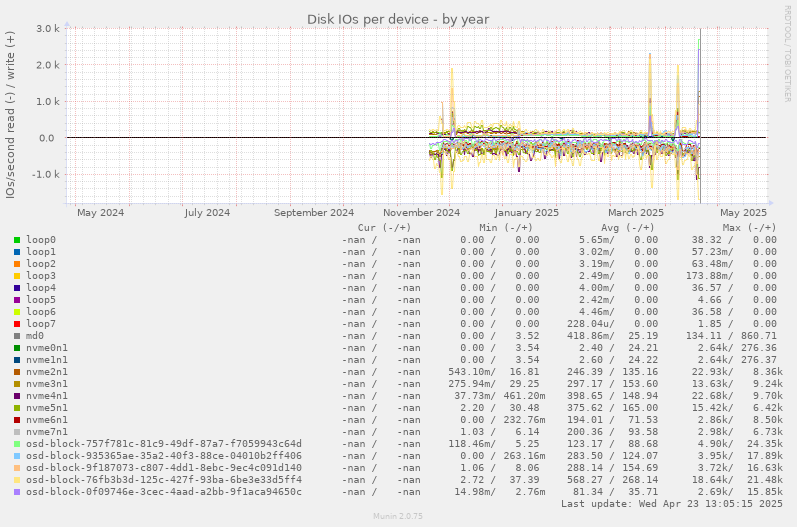Click the Last update timestamp text
This screenshot has height=527, width=797.
tap(671, 504)
